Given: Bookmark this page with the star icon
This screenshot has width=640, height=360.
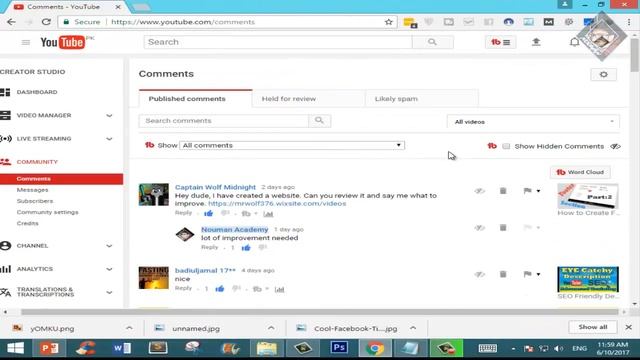Looking at the screenshot, I should (389, 22).
